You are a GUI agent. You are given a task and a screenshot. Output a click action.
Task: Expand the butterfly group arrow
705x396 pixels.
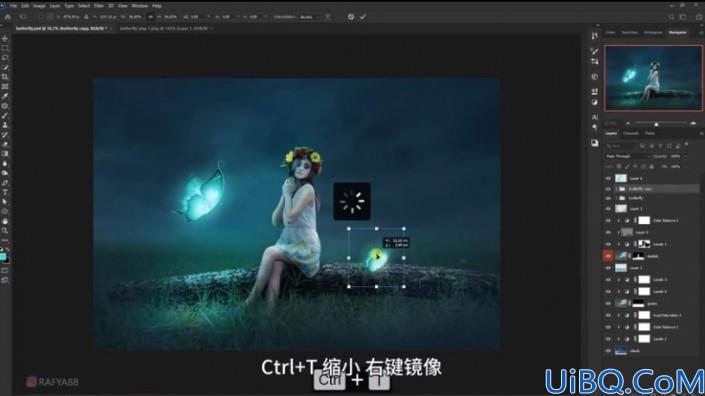pos(616,198)
